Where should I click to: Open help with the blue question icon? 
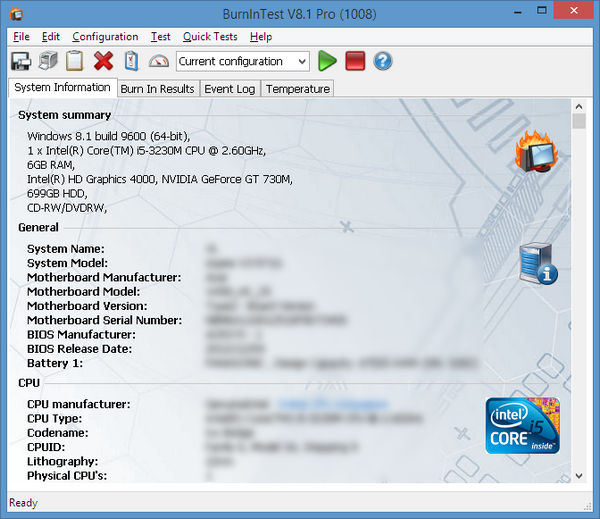tap(383, 61)
